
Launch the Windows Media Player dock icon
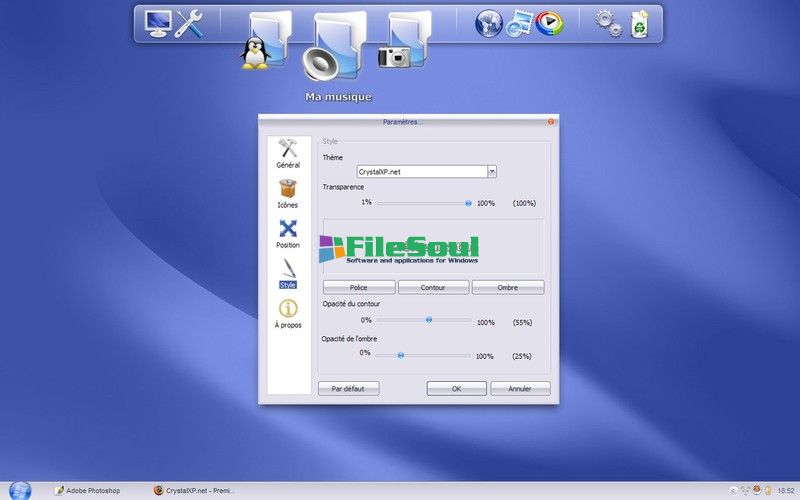click(x=549, y=22)
